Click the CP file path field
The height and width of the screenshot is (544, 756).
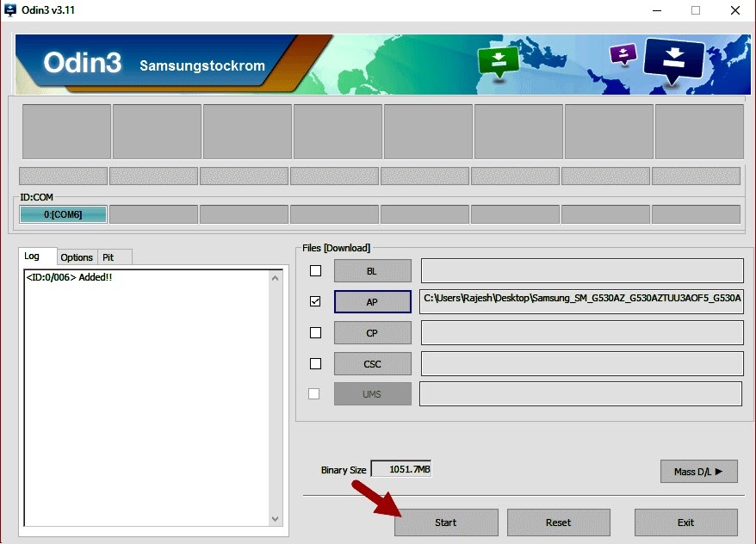[x=582, y=332]
